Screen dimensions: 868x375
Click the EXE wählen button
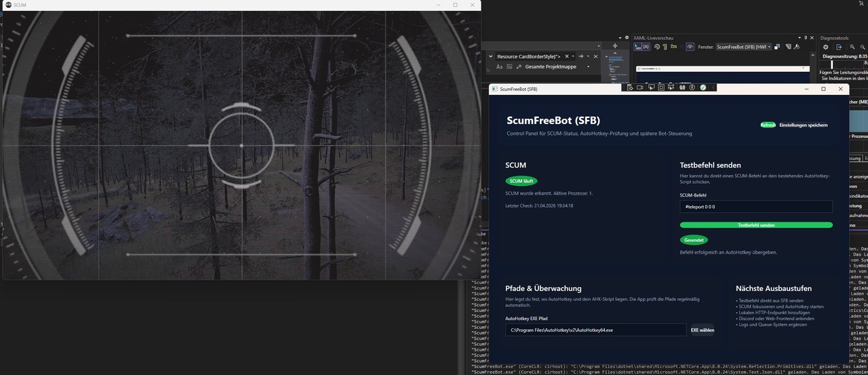click(702, 330)
